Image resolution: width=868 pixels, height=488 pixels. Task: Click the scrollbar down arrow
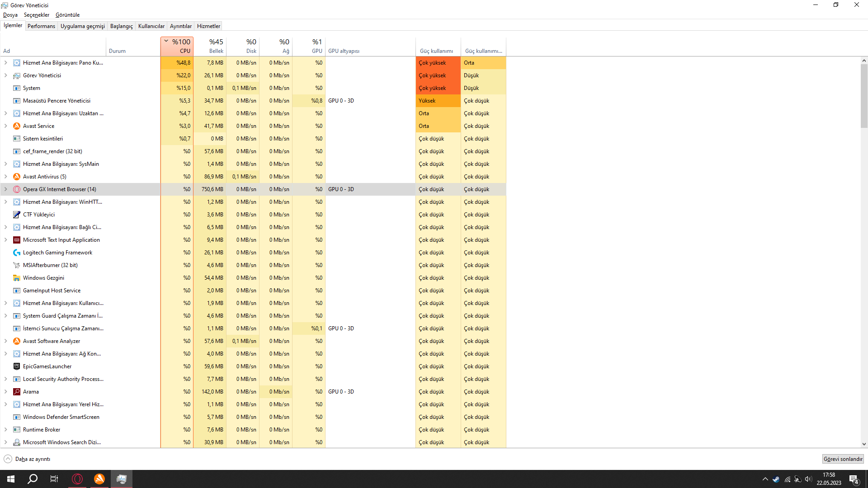pyautogui.click(x=864, y=444)
